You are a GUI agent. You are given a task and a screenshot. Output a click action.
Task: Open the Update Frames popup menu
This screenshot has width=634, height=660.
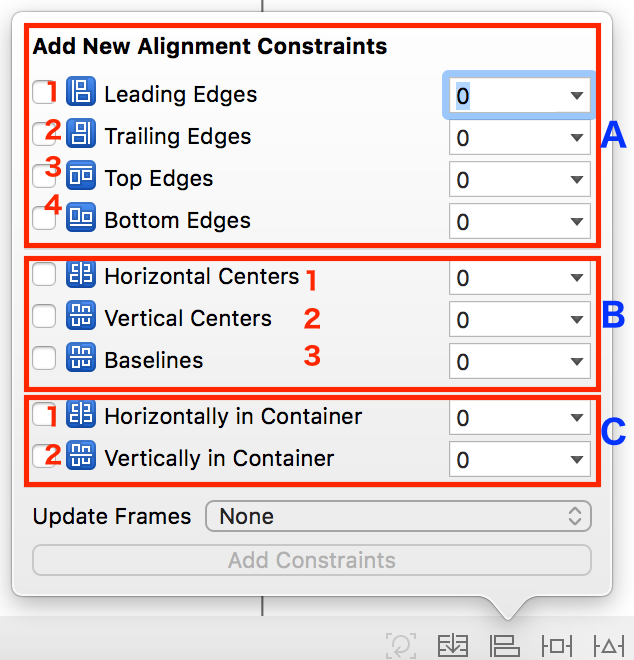click(x=398, y=516)
